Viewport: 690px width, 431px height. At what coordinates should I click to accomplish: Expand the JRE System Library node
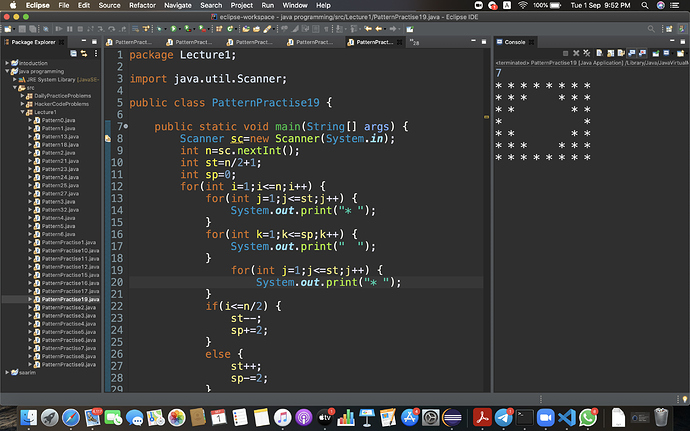[x=16, y=79]
